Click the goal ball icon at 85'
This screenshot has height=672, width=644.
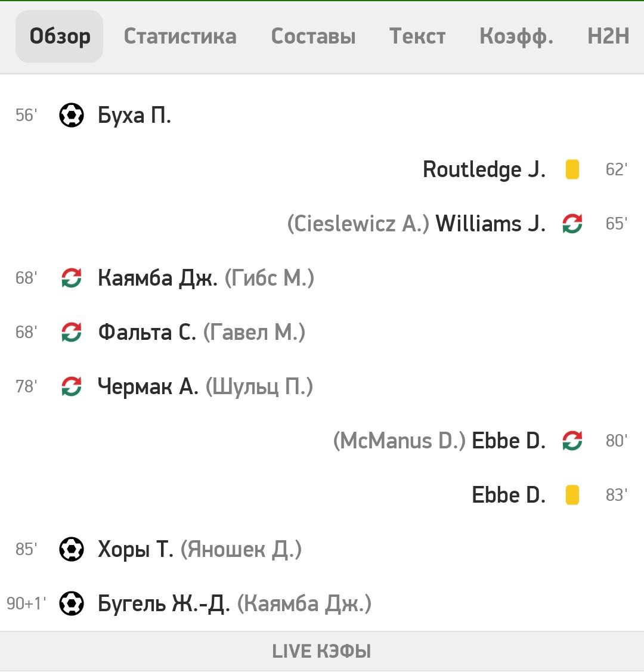(x=71, y=549)
